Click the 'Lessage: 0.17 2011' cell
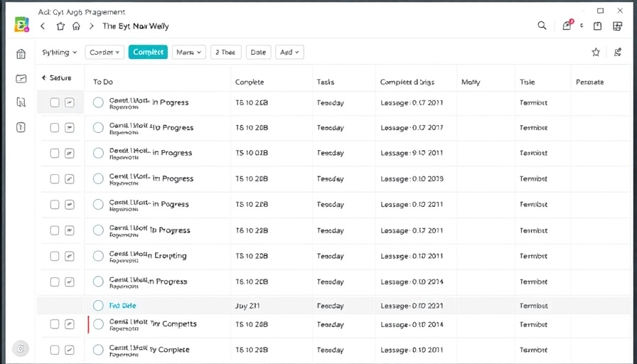 click(412, 230)
